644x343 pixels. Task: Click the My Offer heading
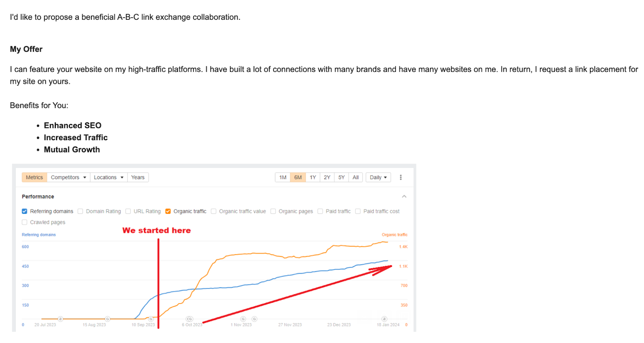(26, 49)
